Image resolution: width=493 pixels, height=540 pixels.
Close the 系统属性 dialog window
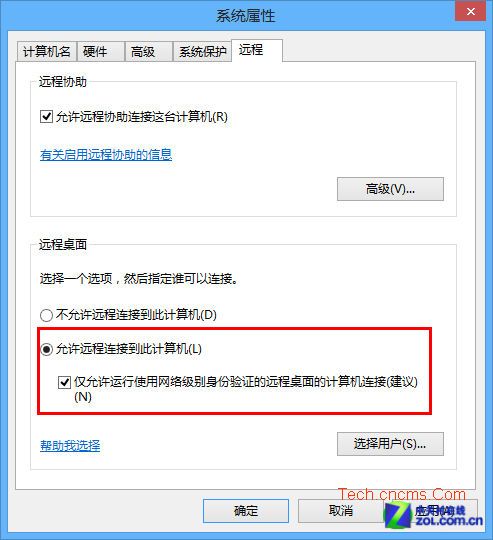(471, 11)
